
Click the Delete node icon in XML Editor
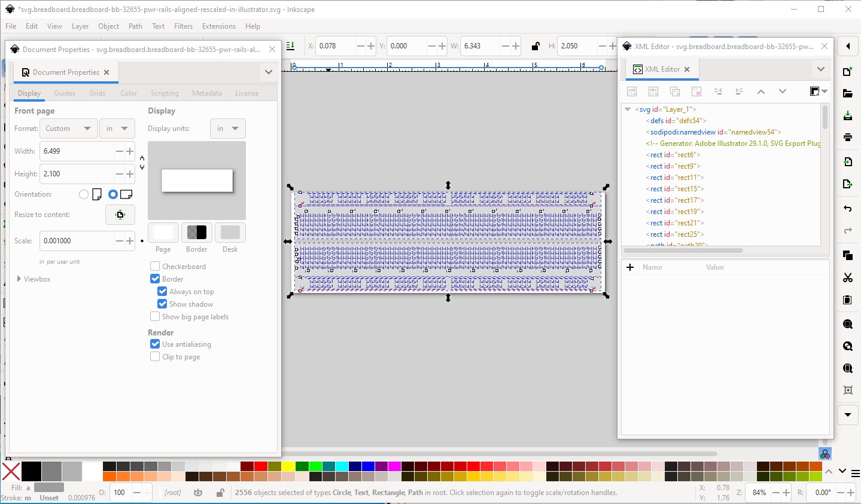tap(696, 91)
